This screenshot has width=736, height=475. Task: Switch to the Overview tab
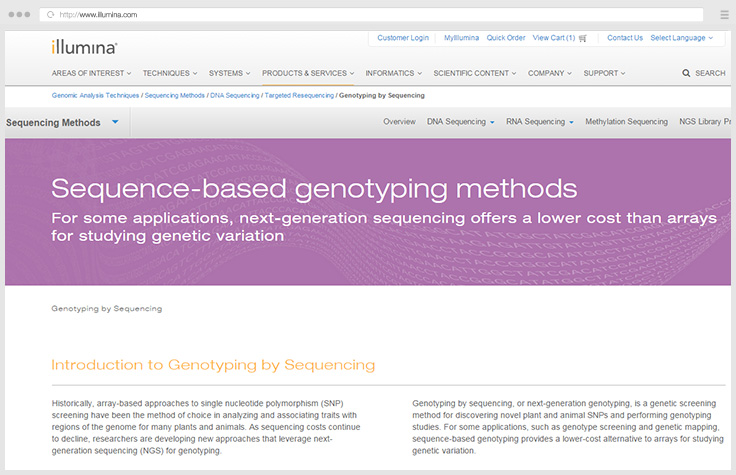click(399, 122)
